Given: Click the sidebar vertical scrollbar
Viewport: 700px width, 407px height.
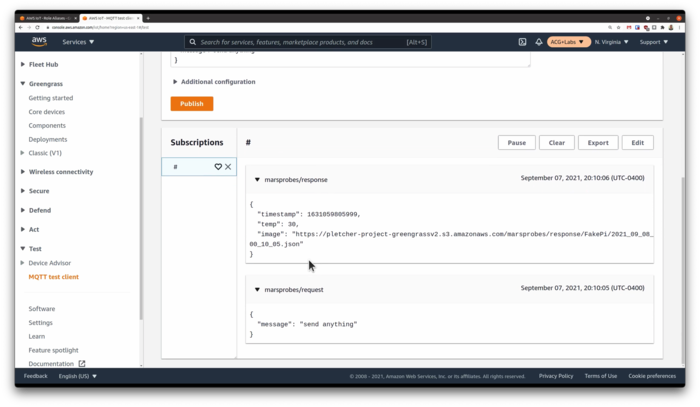Looking at the screenshot, I should tap(142, 219).
